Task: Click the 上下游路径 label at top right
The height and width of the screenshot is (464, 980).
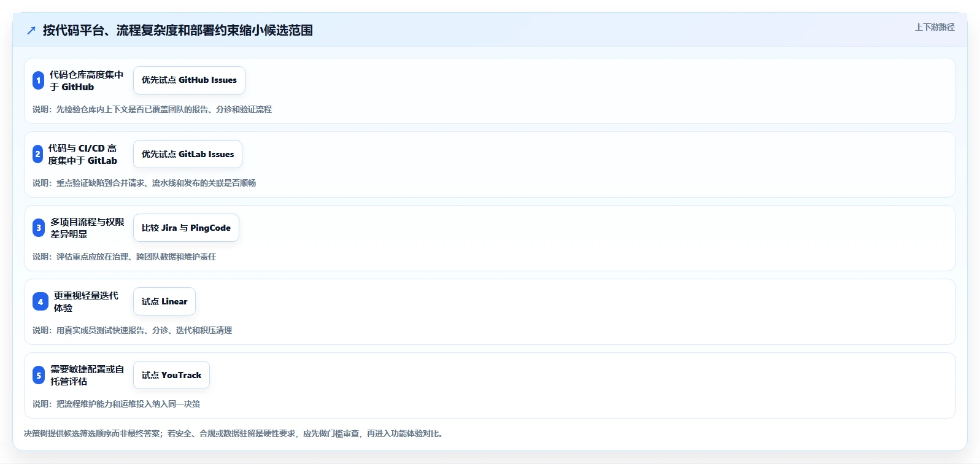Action: pyautogui.click(x=935, y=27)
